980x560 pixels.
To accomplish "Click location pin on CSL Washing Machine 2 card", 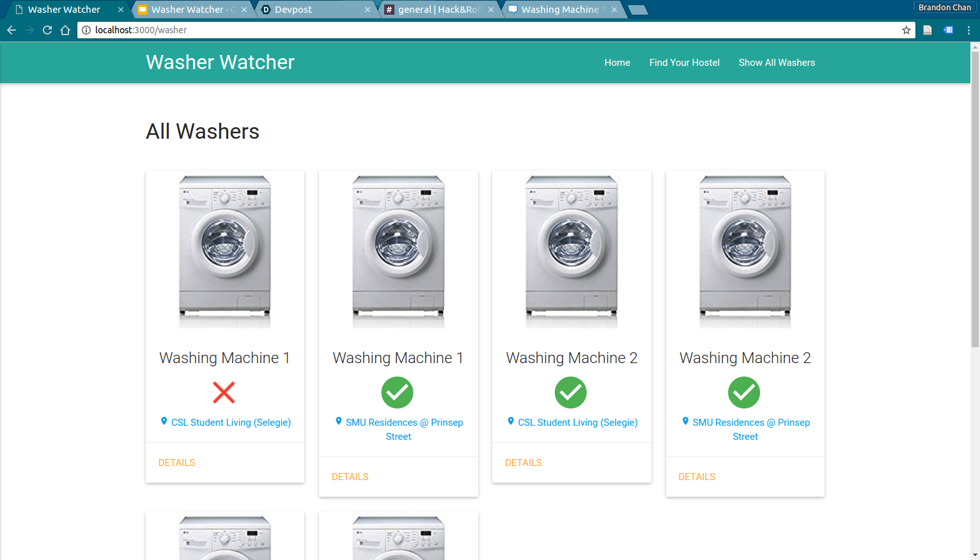I will 511,421.
